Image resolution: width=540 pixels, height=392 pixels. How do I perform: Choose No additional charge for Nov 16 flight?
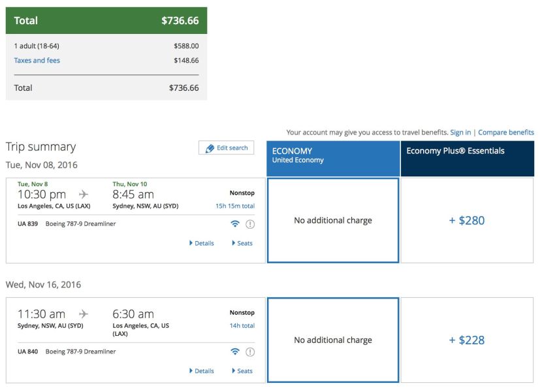coord(333,340)
